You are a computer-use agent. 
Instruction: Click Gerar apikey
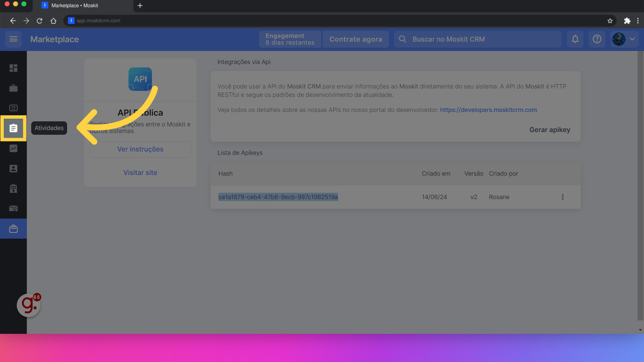[550, 130]
